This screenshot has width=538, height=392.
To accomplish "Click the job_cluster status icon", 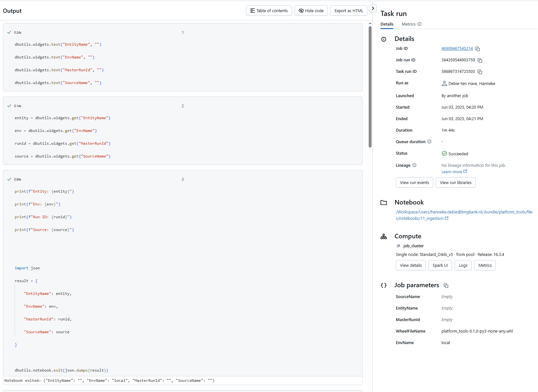I will click(398, 246).
